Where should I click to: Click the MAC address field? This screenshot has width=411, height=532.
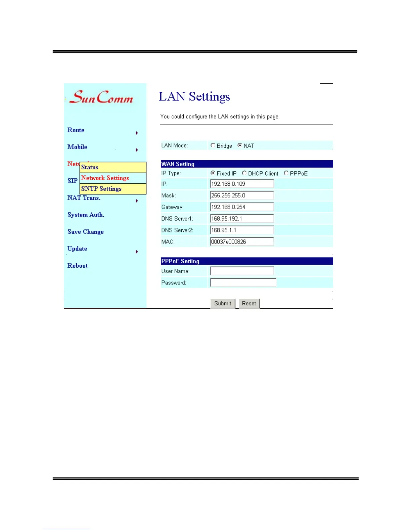242,241
